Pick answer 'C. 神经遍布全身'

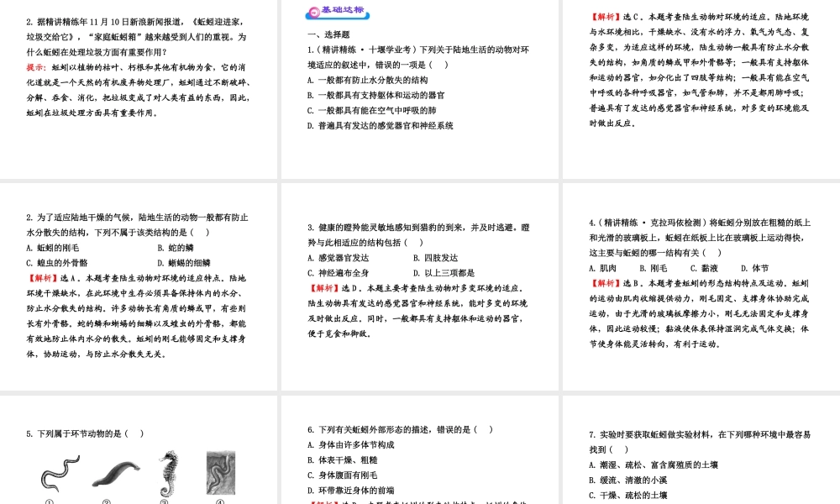click(338, 273)
